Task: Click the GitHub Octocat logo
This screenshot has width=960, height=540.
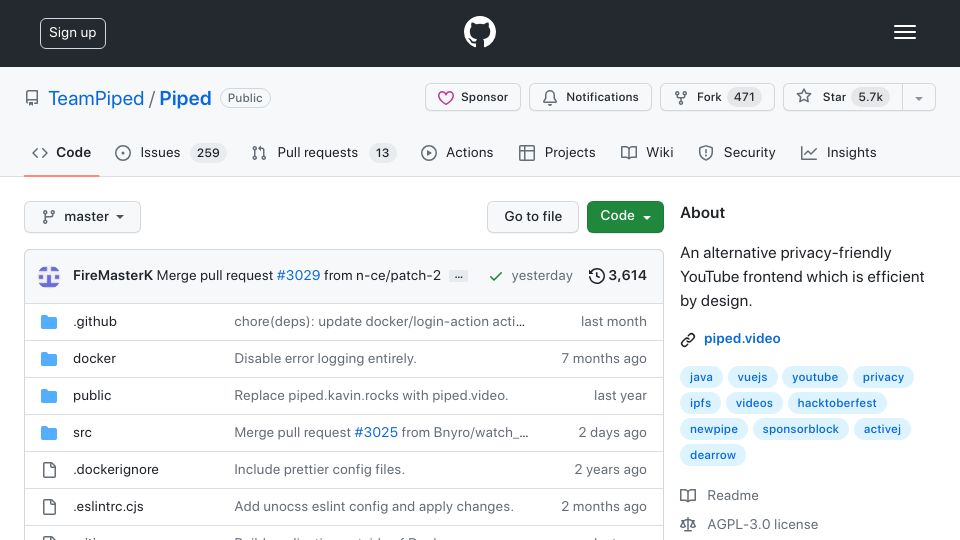Action: tap(479, 32)
